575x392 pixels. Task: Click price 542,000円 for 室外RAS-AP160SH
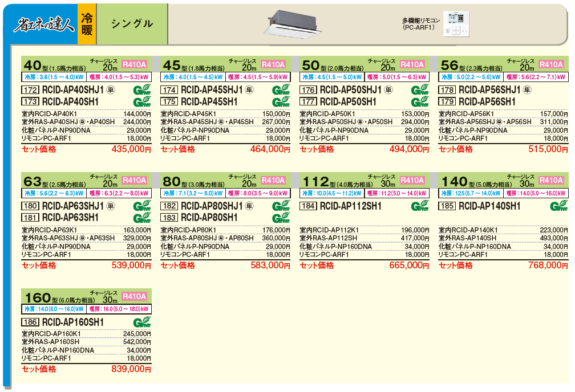click(x=137, y=342)
